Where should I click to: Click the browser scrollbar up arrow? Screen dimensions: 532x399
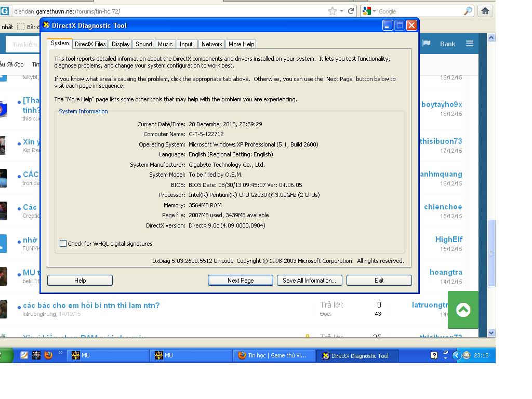click(x=491, y=37)
